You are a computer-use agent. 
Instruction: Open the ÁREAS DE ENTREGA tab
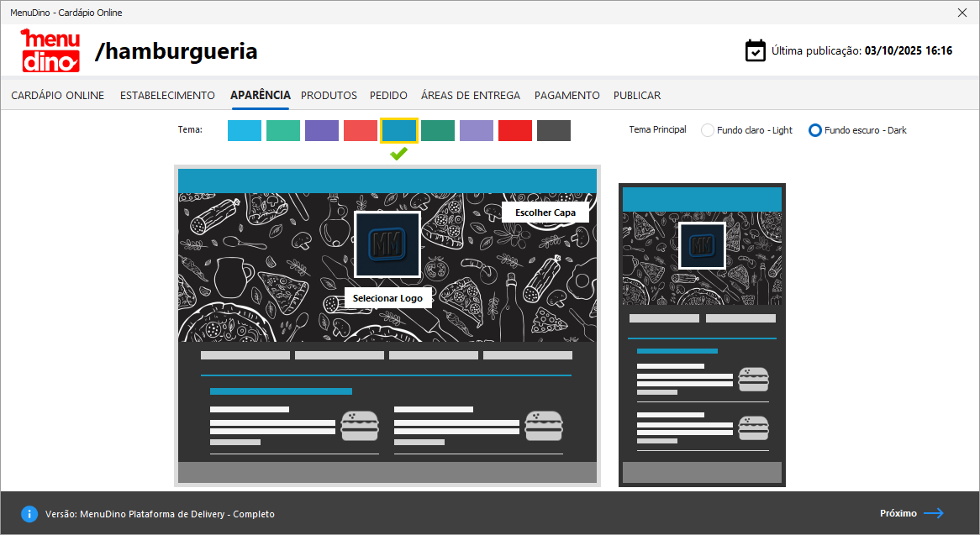click(471, 96)
